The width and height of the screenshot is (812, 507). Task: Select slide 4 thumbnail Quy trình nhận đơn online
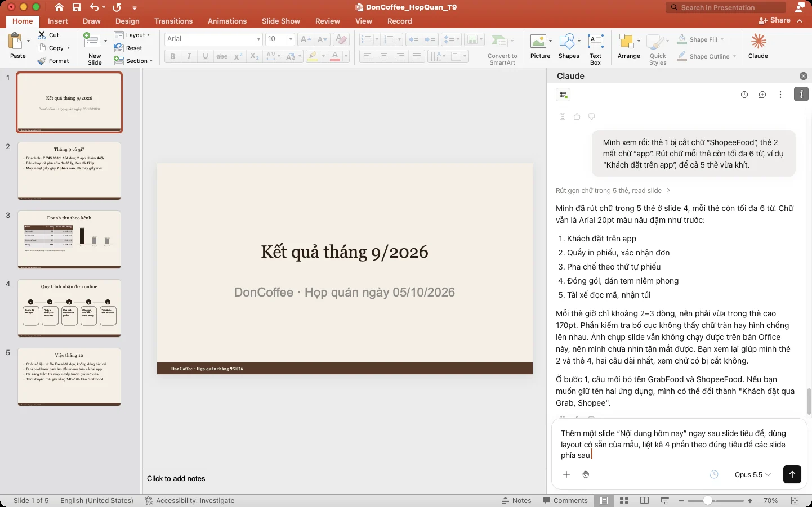pos(69,308)
